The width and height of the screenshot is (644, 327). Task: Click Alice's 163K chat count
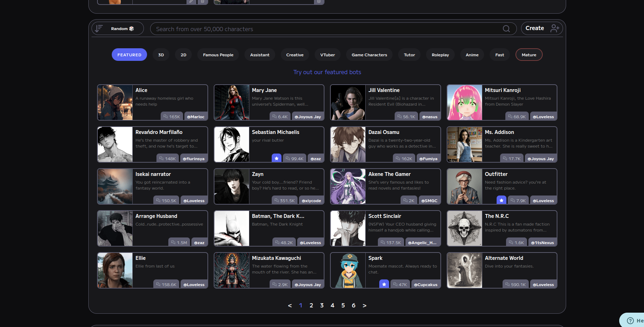click(x=171, y=116)
